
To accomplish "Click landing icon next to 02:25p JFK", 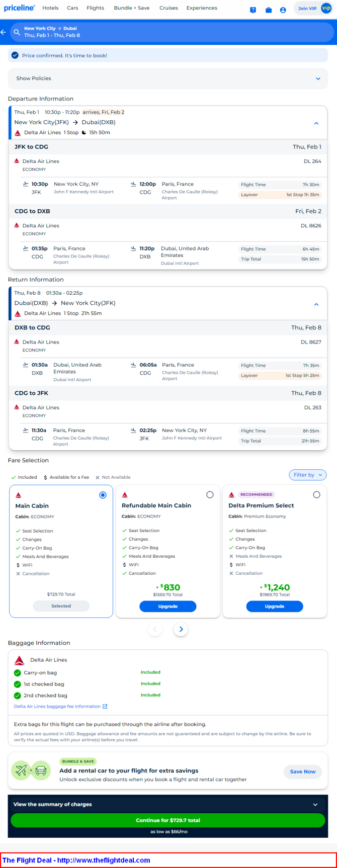I will 133,430.
